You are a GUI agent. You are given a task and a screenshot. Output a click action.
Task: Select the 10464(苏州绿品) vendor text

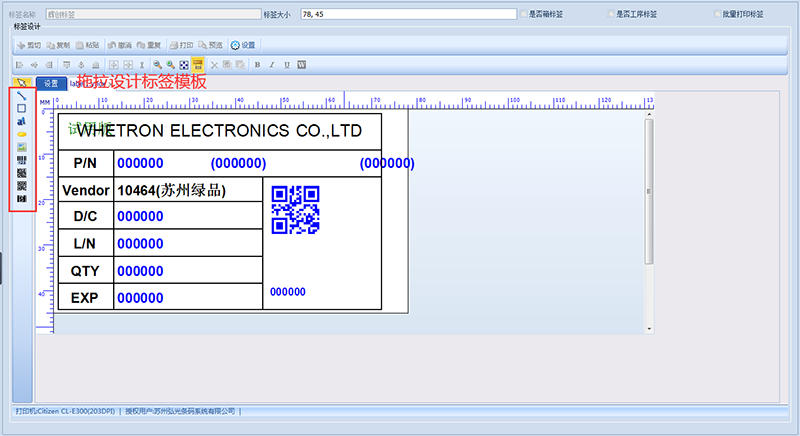171,191
